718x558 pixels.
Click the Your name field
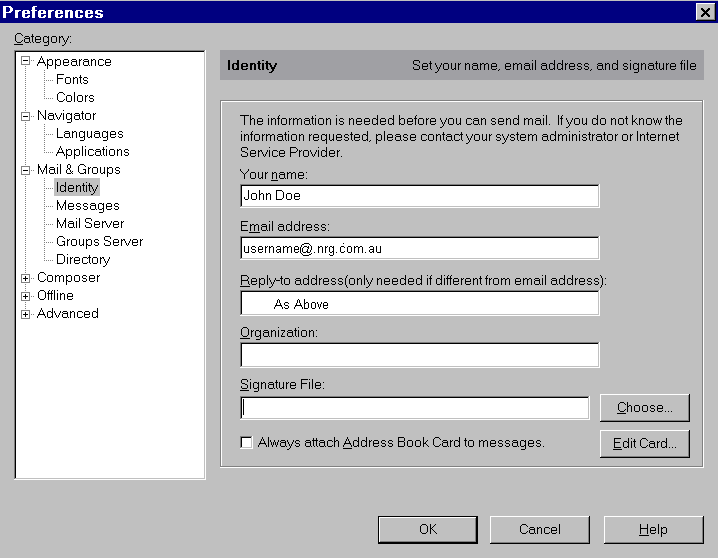click(x=419, y=196)
